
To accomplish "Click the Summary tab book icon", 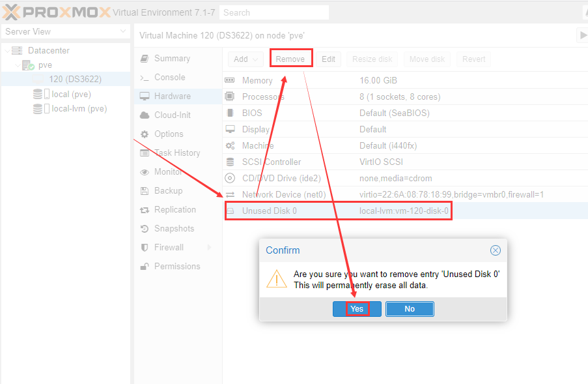I will pos(145,58).
